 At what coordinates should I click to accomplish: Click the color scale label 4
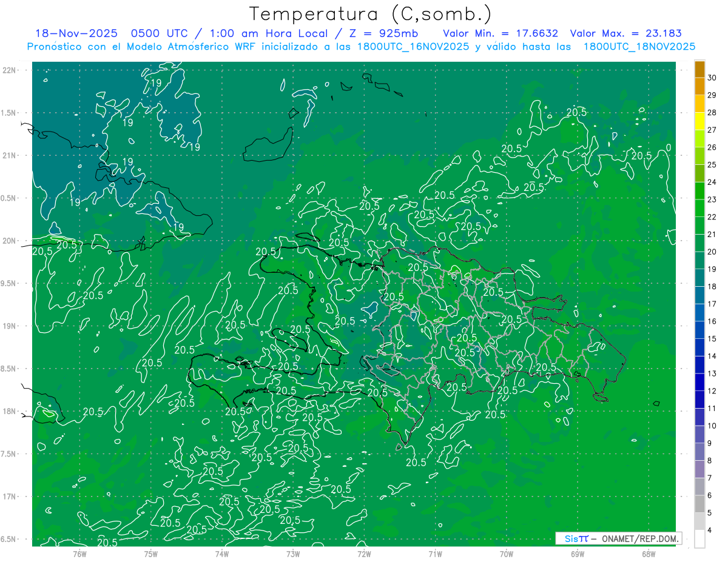(x=710, y=530)
